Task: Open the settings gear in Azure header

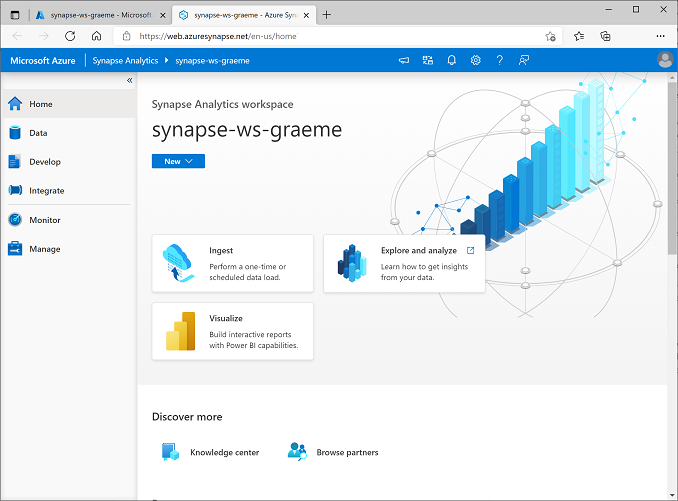Action: click(x=476, y=60)
